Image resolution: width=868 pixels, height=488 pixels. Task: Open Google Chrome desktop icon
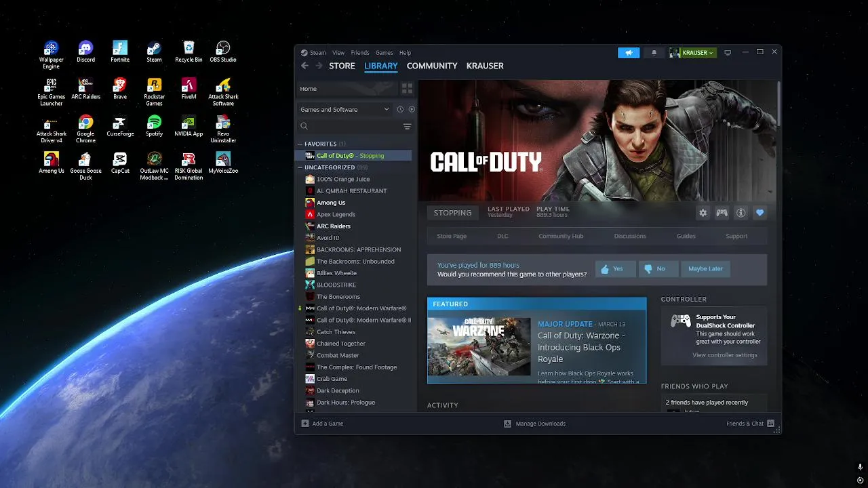pos(85,129)
